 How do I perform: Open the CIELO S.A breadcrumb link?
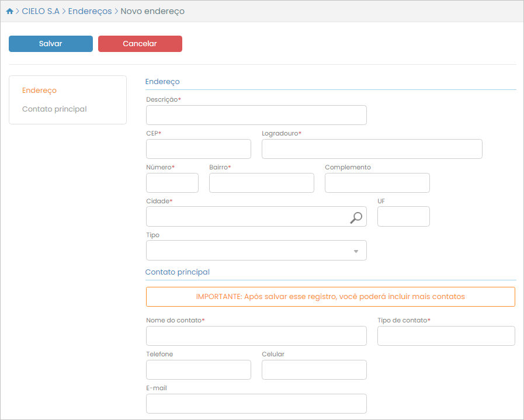pos(40,12)
